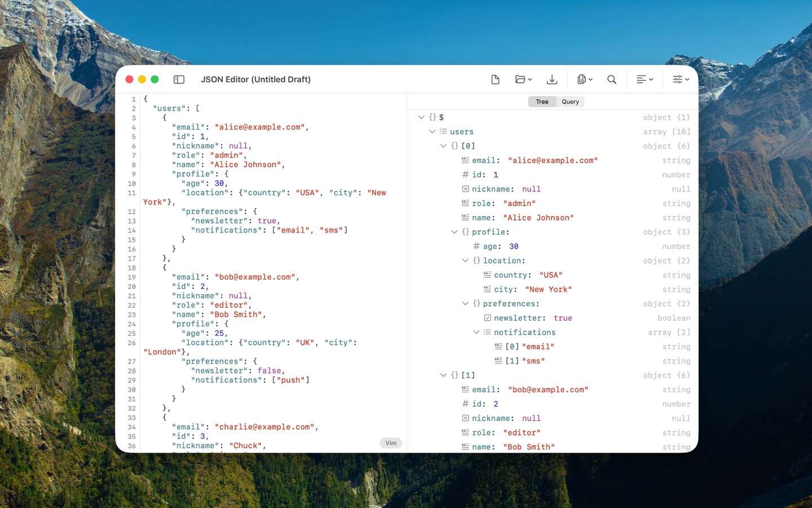Click the string icon beside alice email
This screenshot has width=812, height=508.
[x=466, y=160]
